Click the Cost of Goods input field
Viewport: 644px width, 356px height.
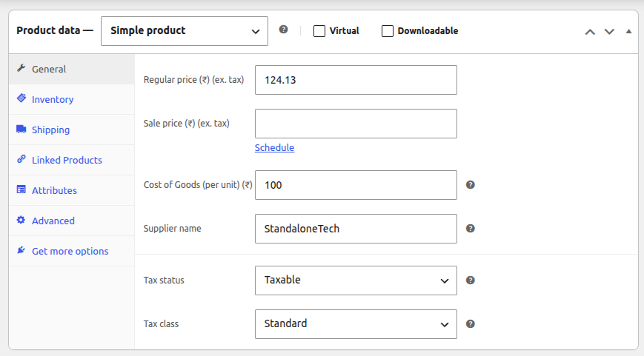[356, 185]
